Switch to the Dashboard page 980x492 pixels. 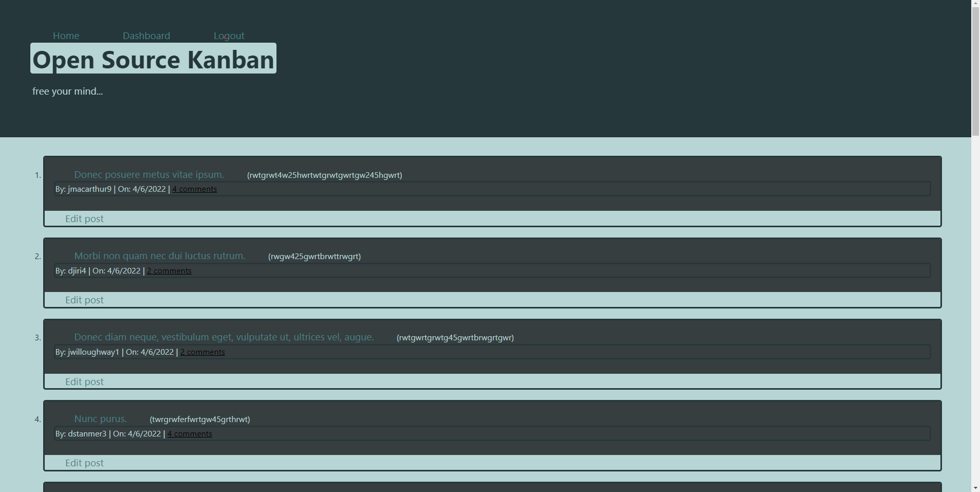click(x=146, y=35)
